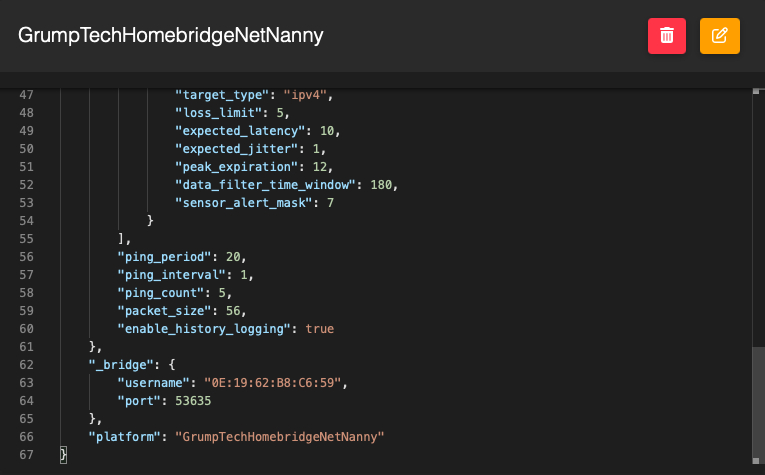765x475 pixels.
Task: Click the "target_type" key on line 47
Action: [x=222, y=95]
